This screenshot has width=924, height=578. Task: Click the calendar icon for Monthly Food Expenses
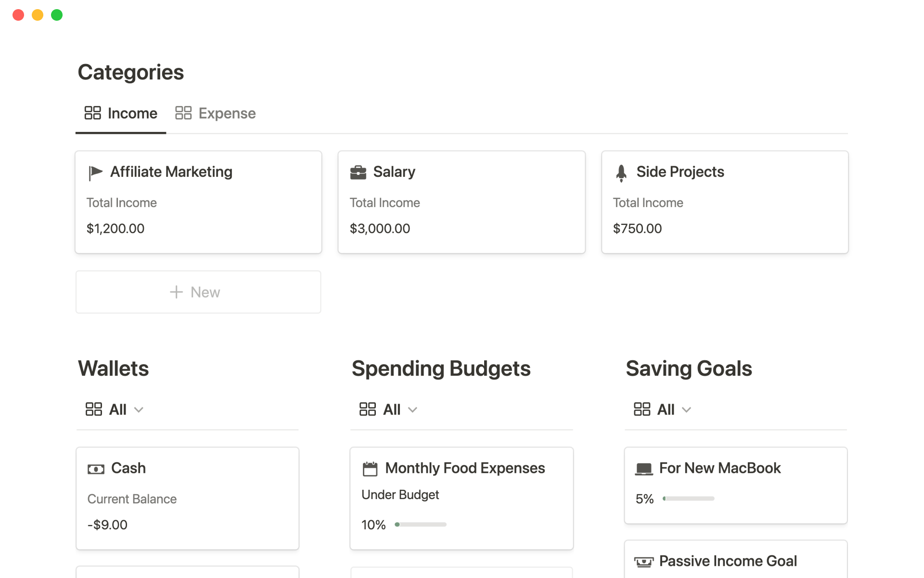pos(370,469)
